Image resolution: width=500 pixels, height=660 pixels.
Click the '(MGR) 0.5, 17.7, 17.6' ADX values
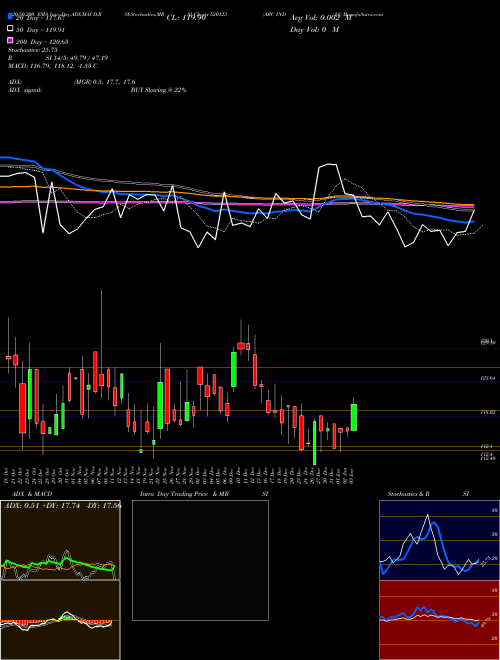point(104,82)
